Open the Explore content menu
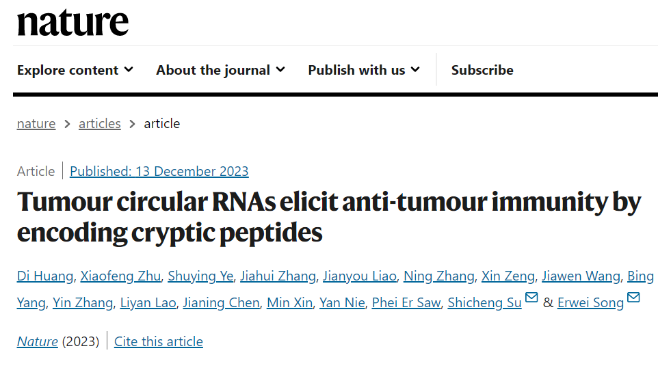This screenshot has height=371, width=665. pos(75,70)
